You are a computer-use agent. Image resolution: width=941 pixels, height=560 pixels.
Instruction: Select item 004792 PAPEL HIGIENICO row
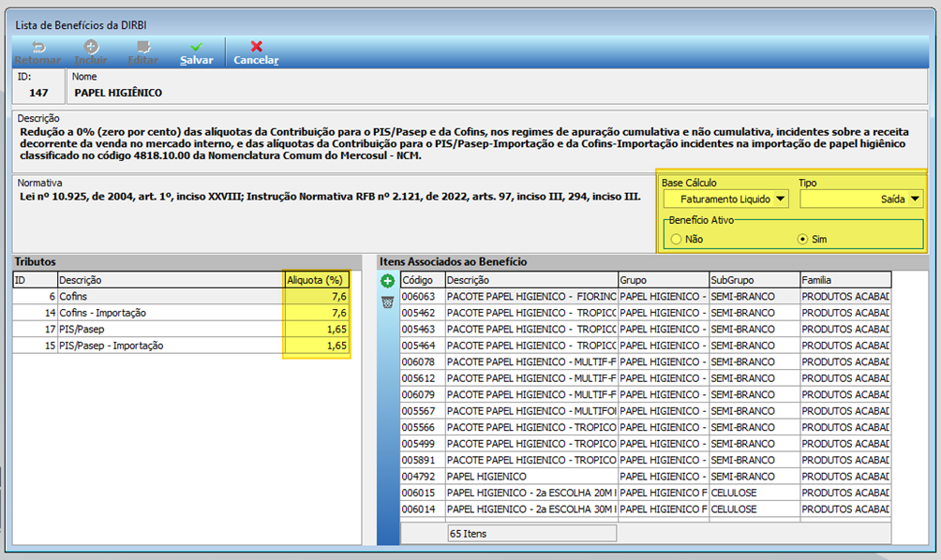click(645, 476)
